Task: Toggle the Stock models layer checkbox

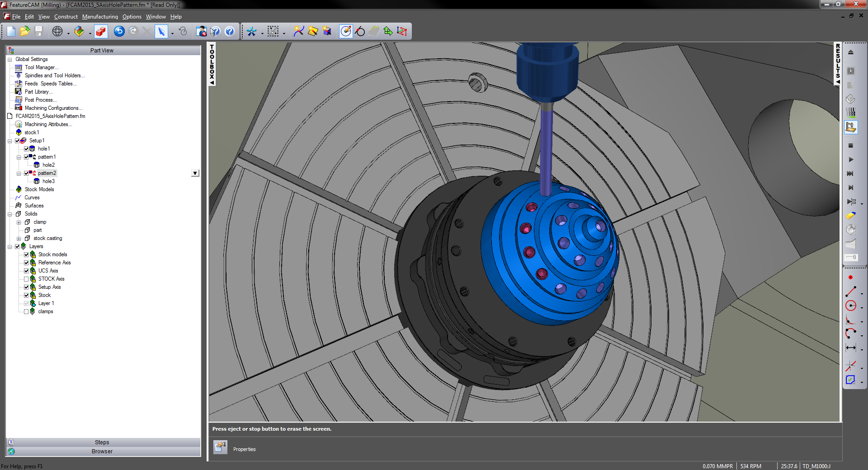Action: click(26, 254)
